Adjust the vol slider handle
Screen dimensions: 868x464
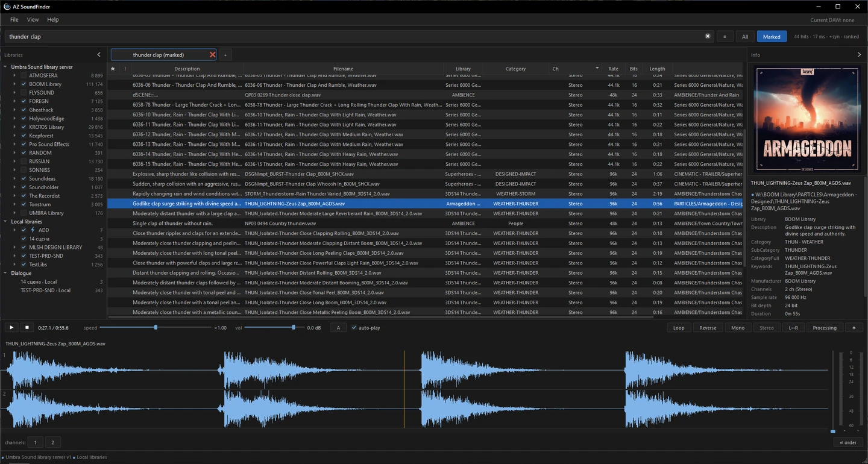tap(294, 327)
